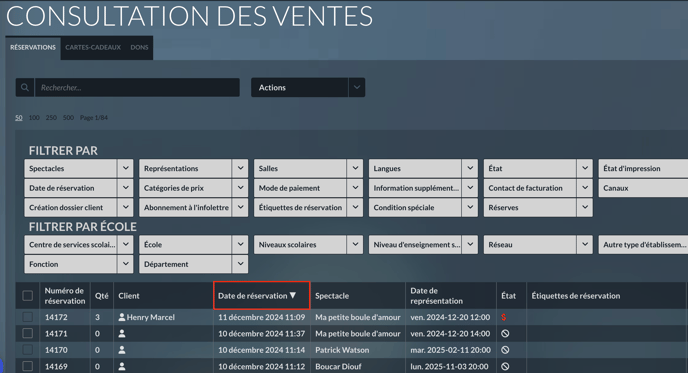Check the box for reservation 14170
The height and width of the screenshot is (373, 688).
coord(28,350)
